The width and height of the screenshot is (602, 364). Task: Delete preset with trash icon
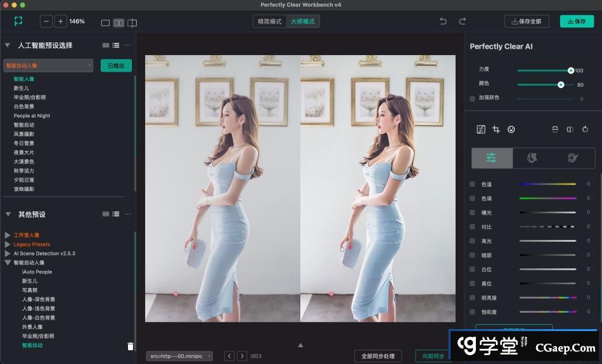point(131,346)
